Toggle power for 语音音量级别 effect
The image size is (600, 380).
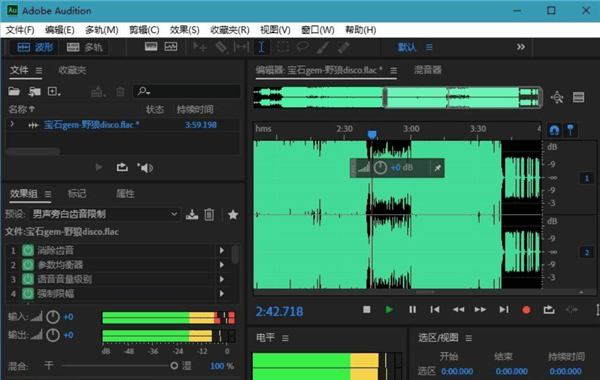[x=28, y=279]
